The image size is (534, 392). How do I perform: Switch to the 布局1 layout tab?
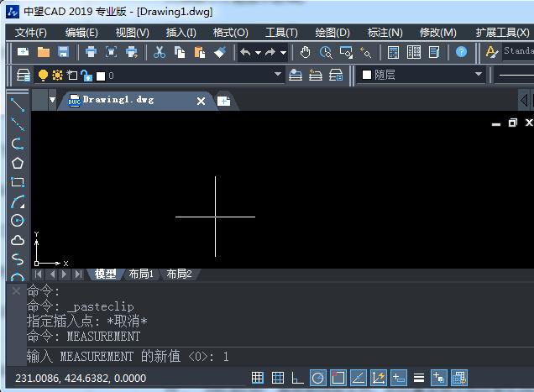point(141,274)
